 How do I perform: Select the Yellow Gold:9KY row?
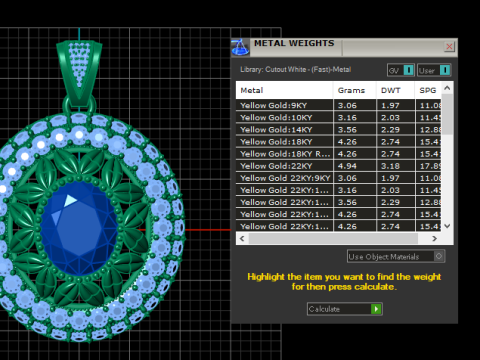click(x=338, y=105)
